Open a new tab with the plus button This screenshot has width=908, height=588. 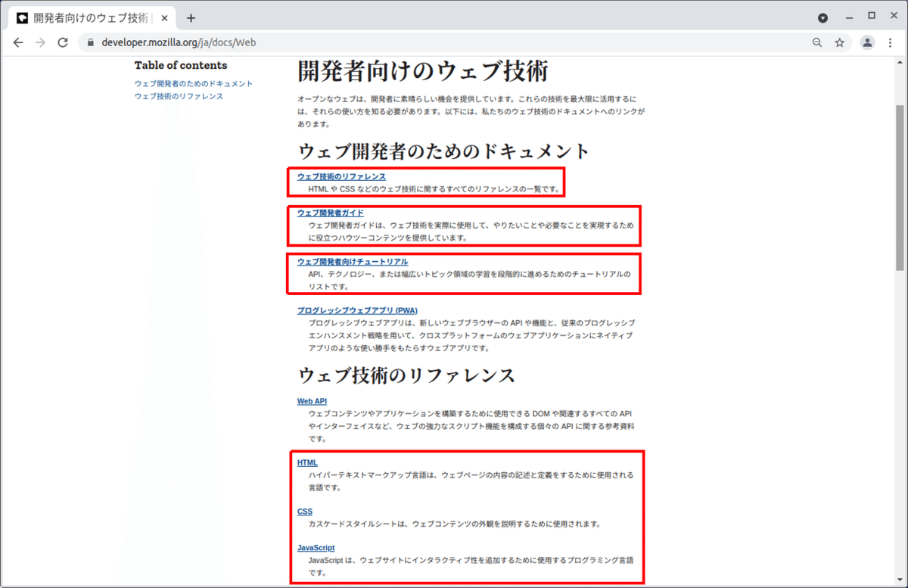click(x=191, y=17)
